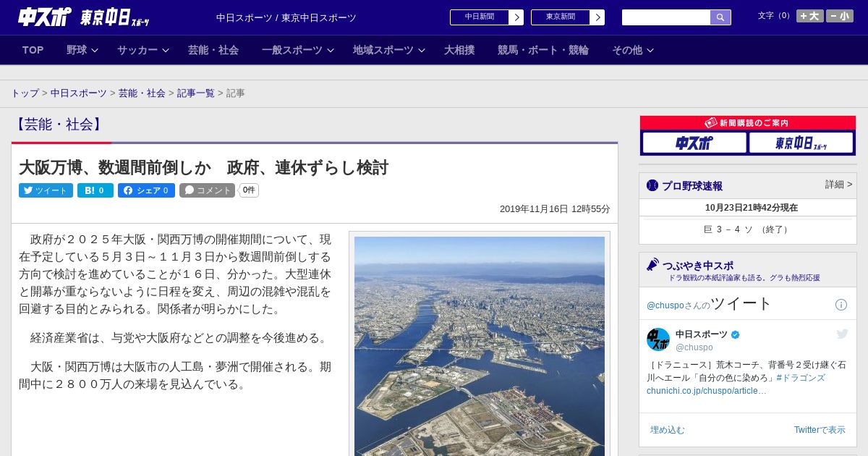Click the 中日スポーツ Twitter profile avatar
The width and height of the screenshot is (868, 456).
coord(658,339)
